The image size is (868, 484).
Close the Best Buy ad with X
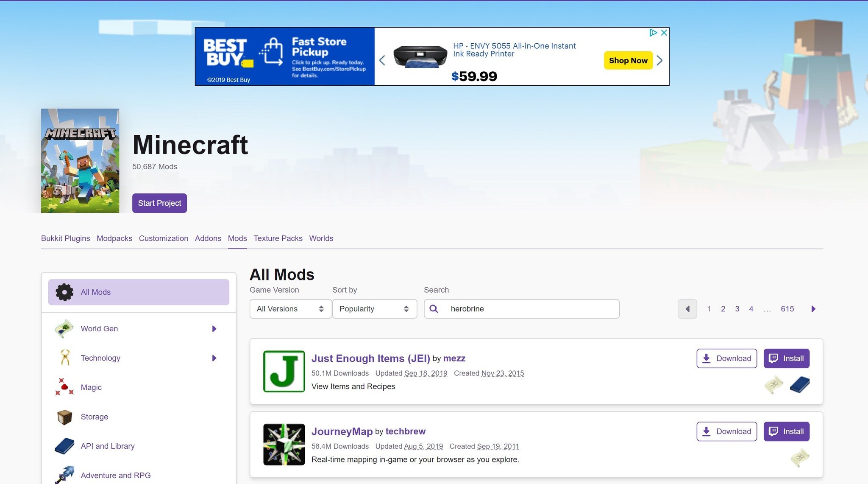click(x=664, y=33)
